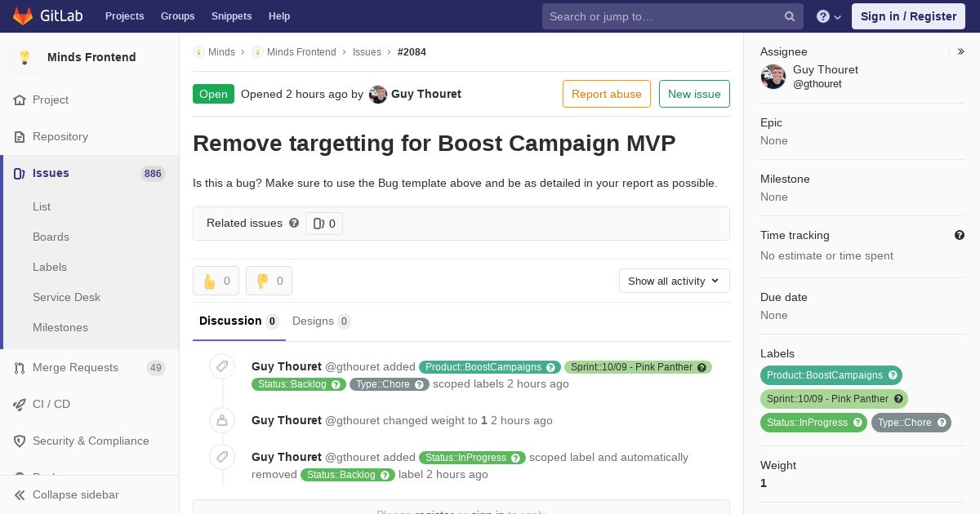This screenshot has width=980, height=514.
Task: Open Milestones in sidebar
Action: (60, 327)
